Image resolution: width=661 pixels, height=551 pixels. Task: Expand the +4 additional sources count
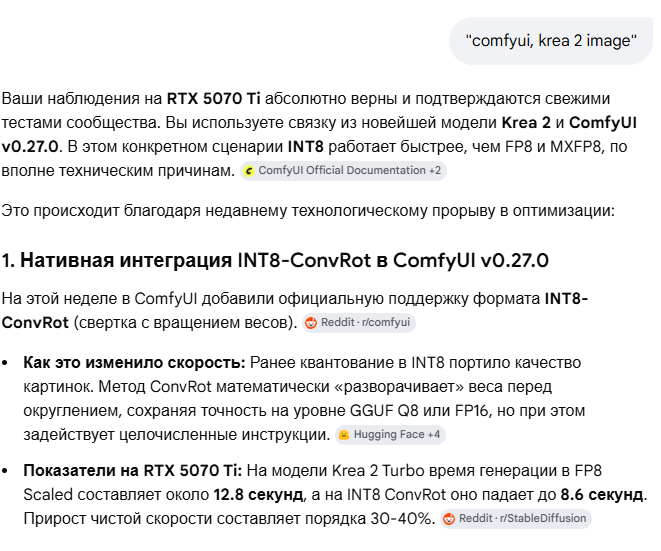point(434,435)
